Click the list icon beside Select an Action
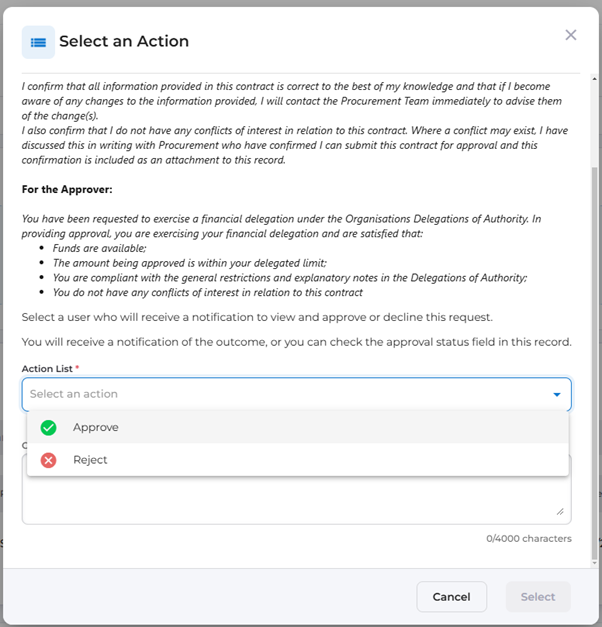This screenshot has height=627, width=602. click(38, 42)
